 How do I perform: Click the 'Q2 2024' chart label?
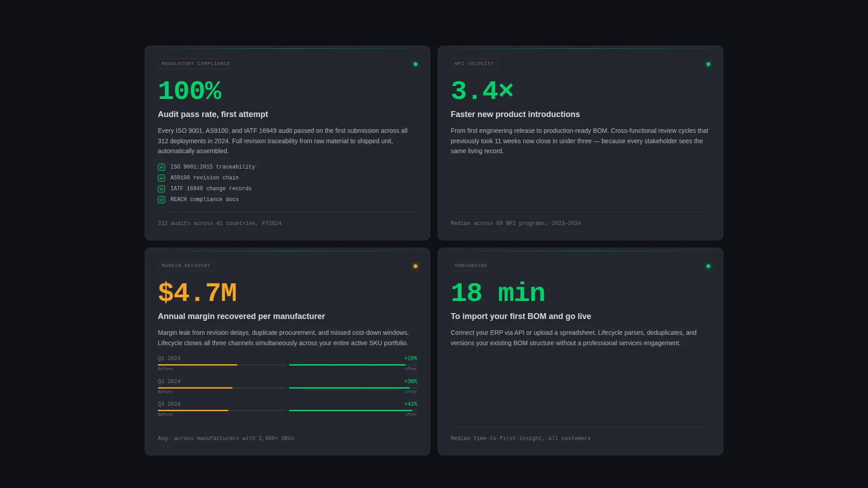pyautogui.click(x=169, y=382)
